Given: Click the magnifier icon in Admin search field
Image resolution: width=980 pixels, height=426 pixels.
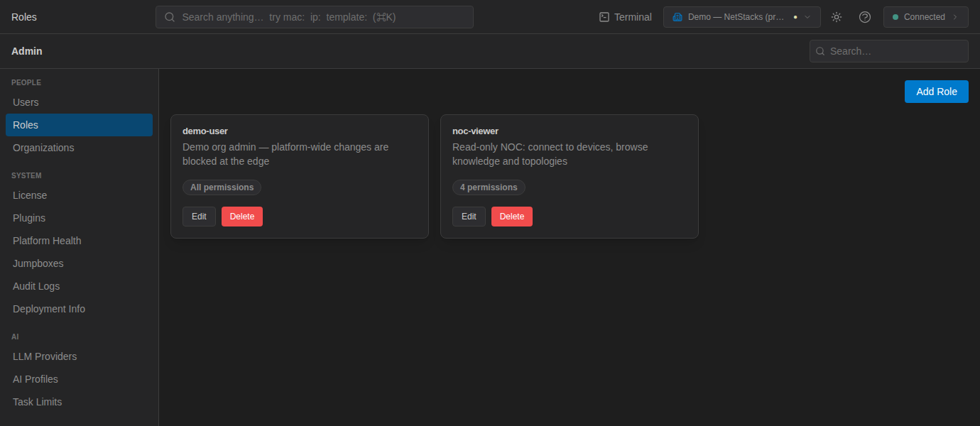Looking at the screenshot, I should click(x=820, y=51).
